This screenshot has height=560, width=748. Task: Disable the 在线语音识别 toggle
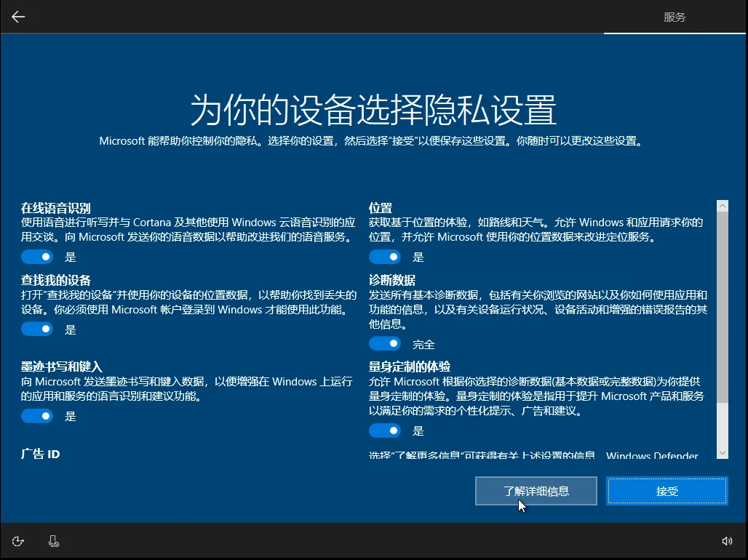37,256
